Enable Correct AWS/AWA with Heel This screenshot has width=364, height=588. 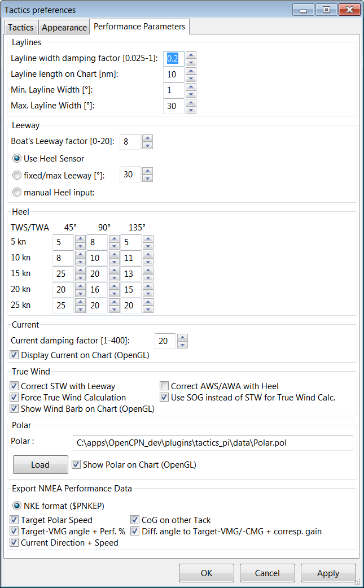(x=164, y=386)
